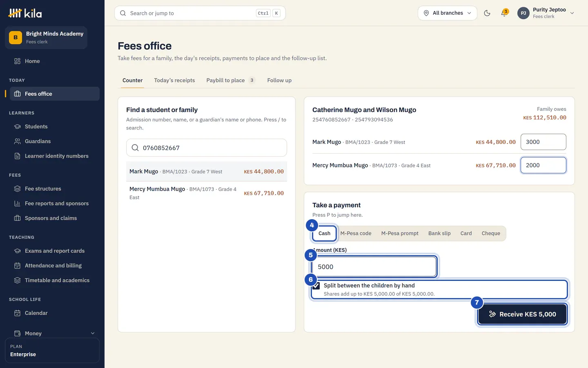Image resolution: width=588 pixels, height=368 pixels.
Task: Open notifications bell
Action: pos(504,13)
